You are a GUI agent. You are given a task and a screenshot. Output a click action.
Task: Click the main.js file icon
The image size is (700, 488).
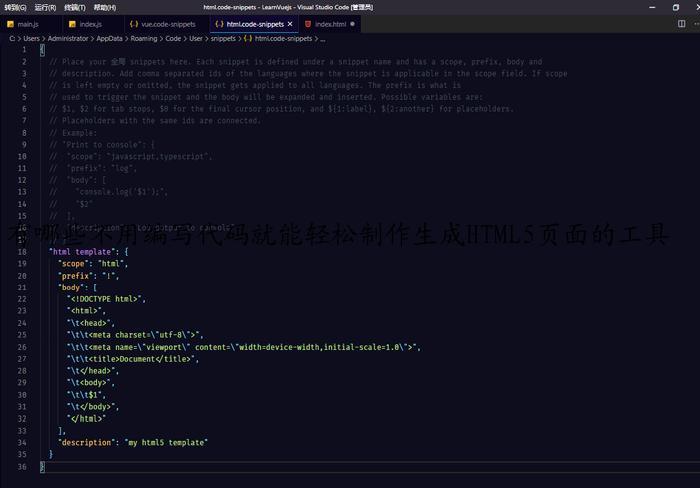(x=10, y=24)
